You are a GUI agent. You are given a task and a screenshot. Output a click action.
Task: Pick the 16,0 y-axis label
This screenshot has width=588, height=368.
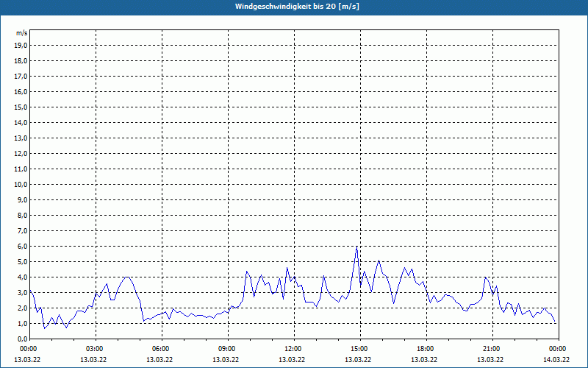click(21, 91)
